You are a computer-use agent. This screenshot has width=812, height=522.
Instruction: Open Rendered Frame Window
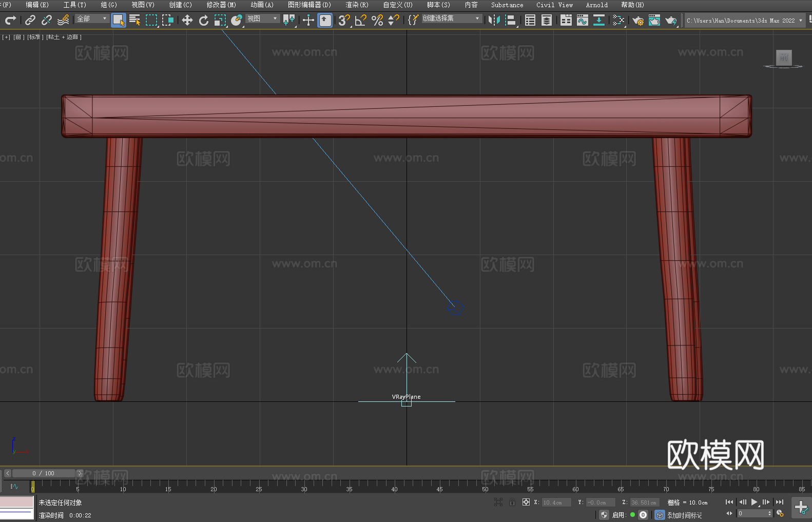tap(654, 20)
